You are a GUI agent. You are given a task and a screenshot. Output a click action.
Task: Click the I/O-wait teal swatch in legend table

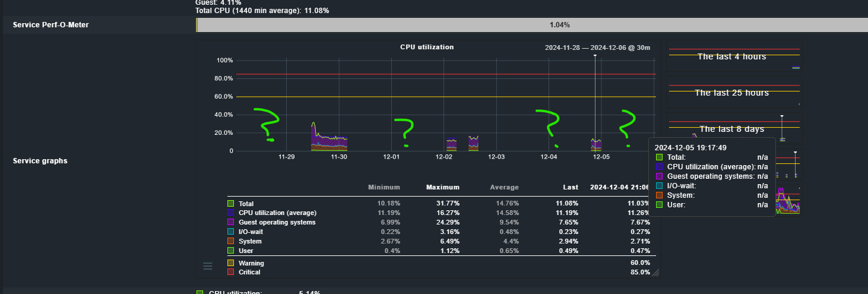pos(230,232)
